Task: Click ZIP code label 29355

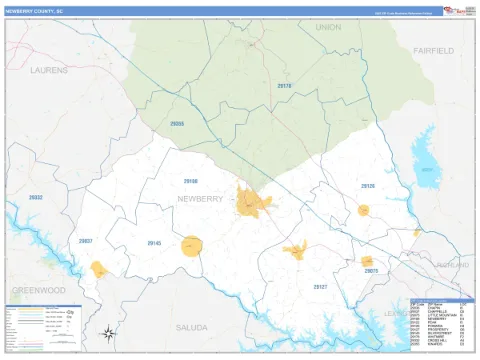Action: tap(177, 124)
